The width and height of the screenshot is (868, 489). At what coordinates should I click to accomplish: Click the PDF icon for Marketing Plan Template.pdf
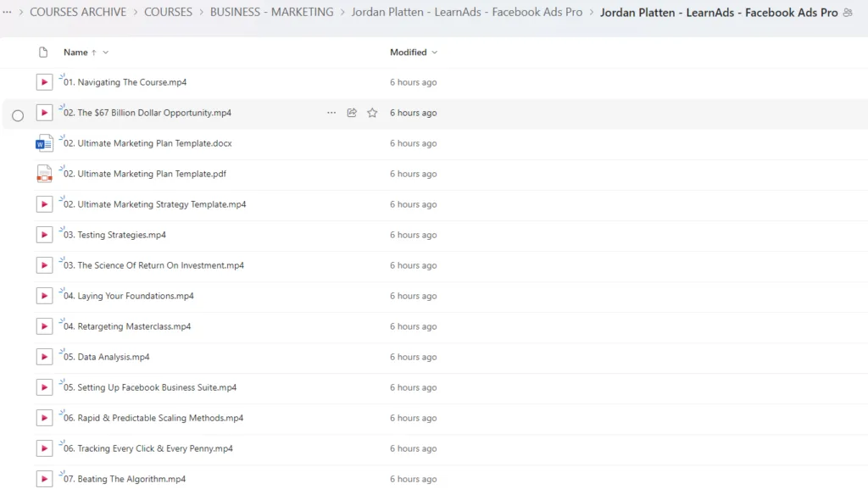[x=44, y=174]
